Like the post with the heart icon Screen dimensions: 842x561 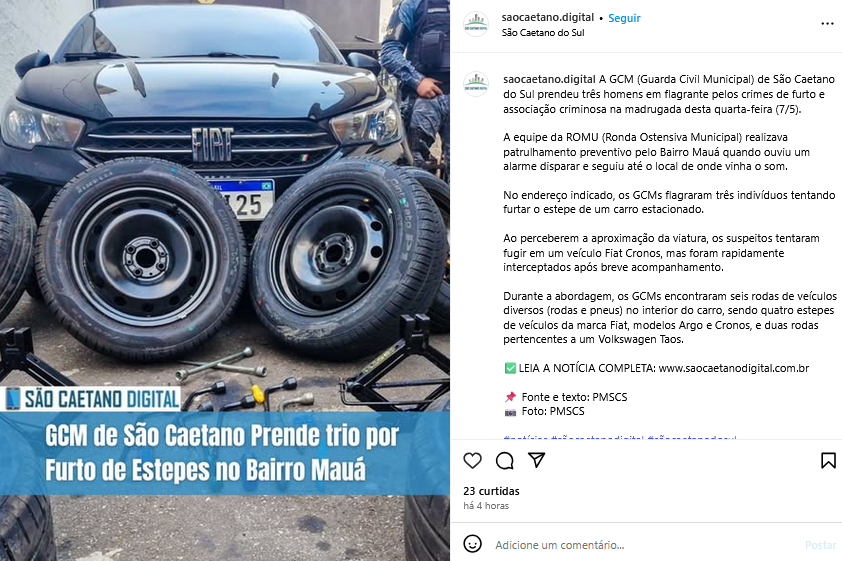[x=473, y=461]
